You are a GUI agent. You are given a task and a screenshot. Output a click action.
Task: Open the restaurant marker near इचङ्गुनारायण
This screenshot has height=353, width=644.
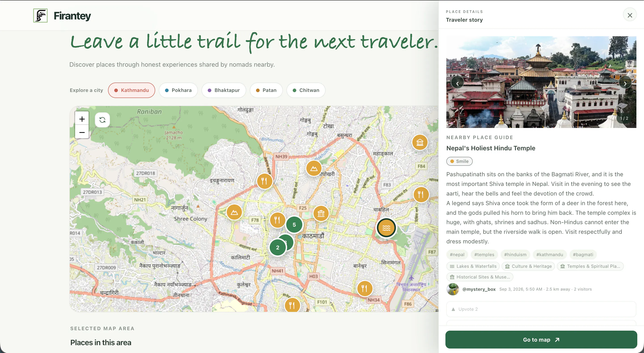[265, 181]
